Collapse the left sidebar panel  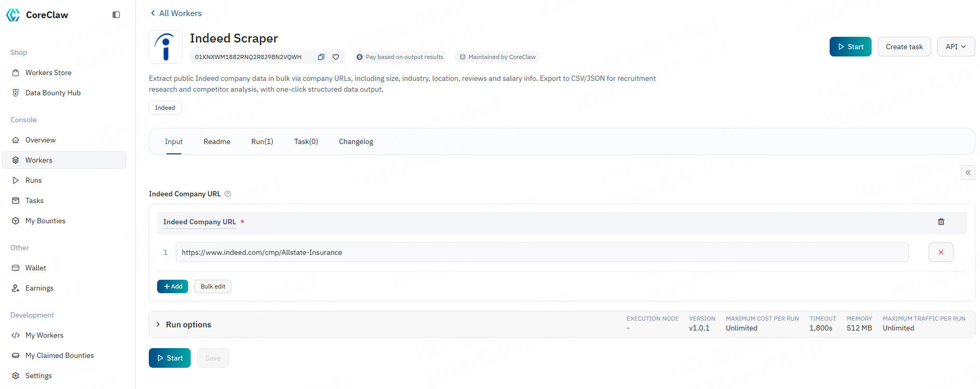116,15
